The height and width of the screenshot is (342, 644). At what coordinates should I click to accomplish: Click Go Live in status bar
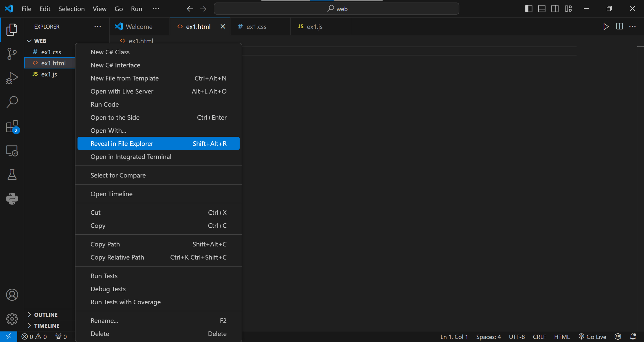592,337
